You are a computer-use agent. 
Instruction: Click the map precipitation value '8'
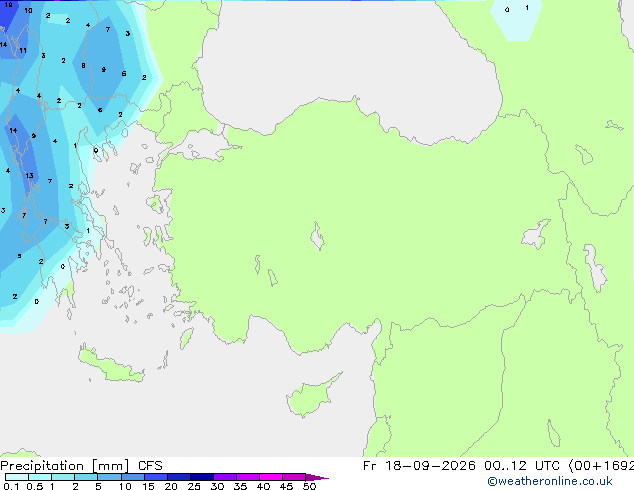coord(83,65)
